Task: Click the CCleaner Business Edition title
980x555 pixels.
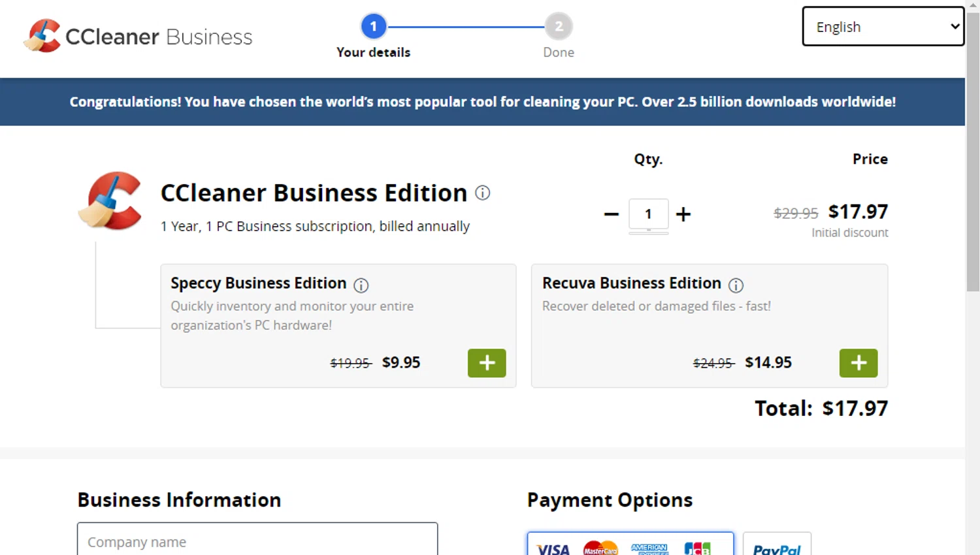Action: 314,193
